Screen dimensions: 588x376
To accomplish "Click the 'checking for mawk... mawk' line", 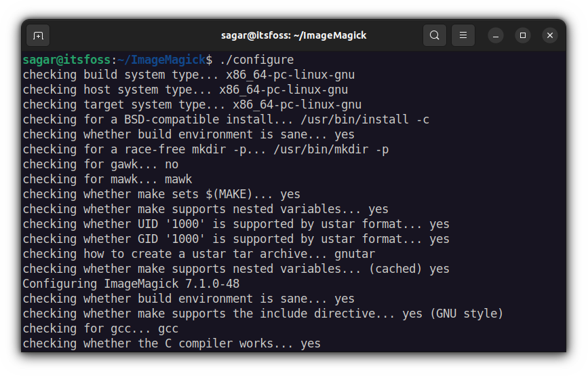I will click(107, 179).
